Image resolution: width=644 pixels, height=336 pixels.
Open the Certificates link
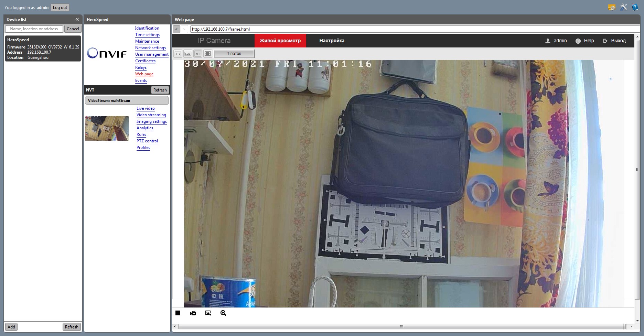pos(145,61)
